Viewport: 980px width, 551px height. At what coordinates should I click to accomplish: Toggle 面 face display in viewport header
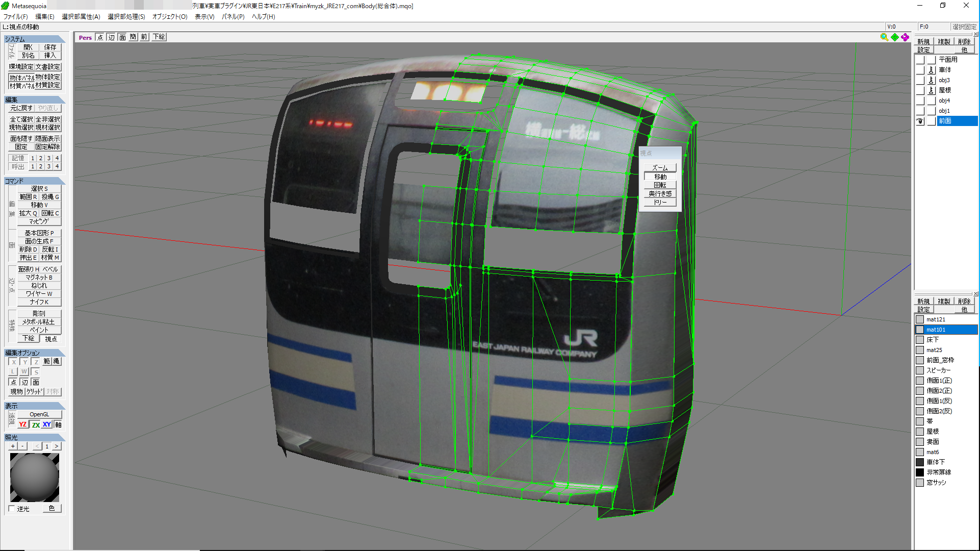[122, 37]
